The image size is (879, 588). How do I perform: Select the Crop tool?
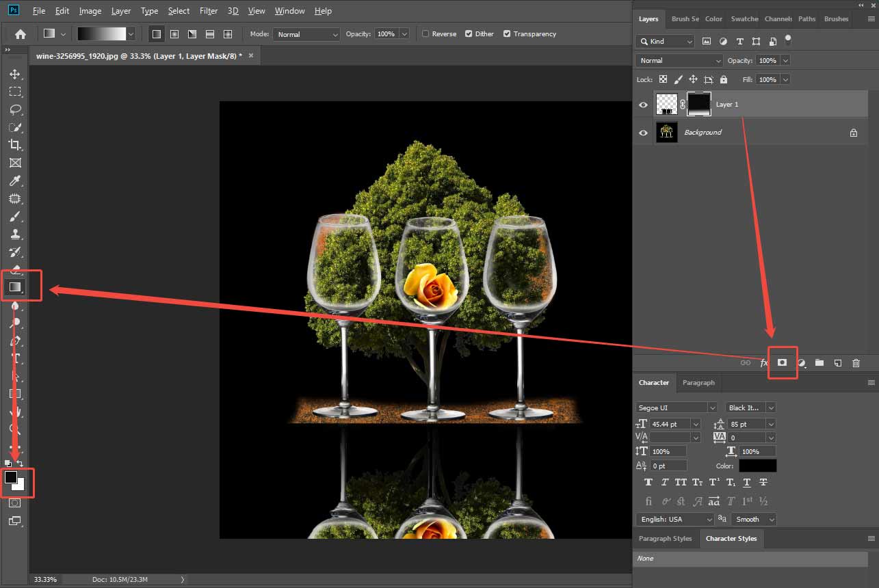coord(15,145)
